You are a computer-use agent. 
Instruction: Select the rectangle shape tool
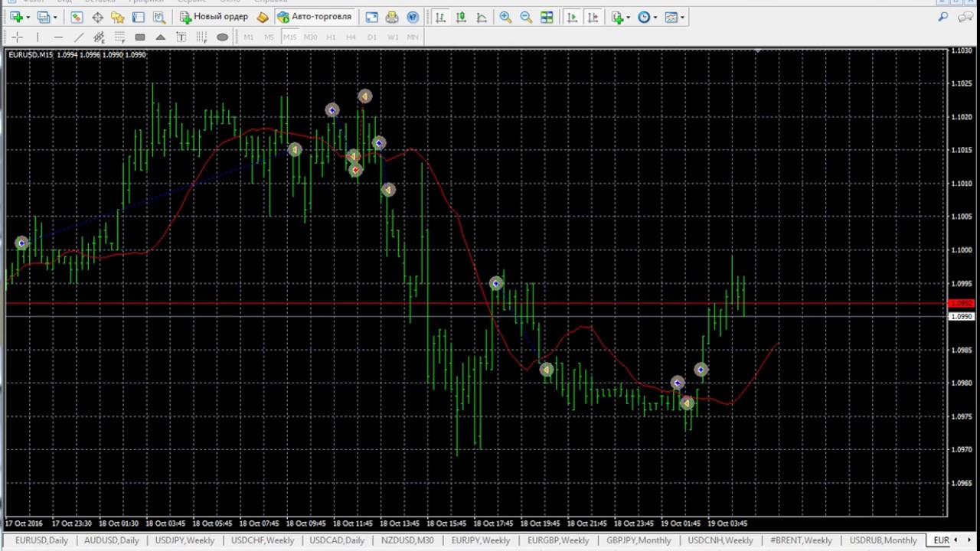(140, 37)
